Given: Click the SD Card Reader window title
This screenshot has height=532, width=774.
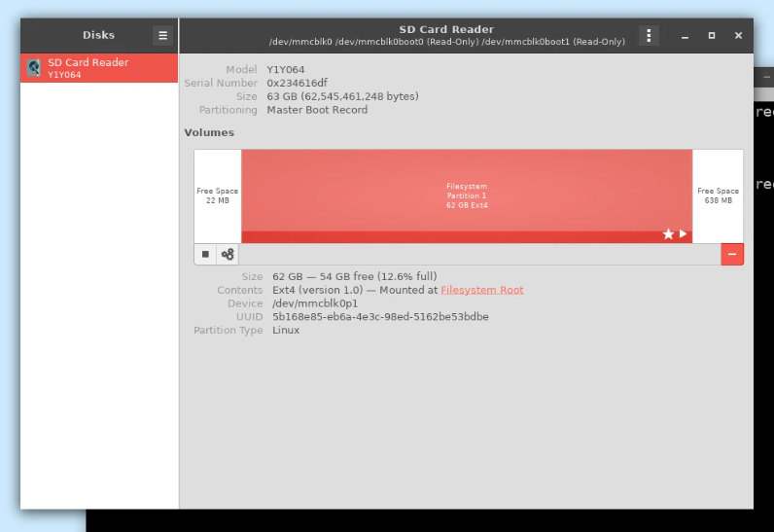Looking at the screenshot, I should 446,29.
